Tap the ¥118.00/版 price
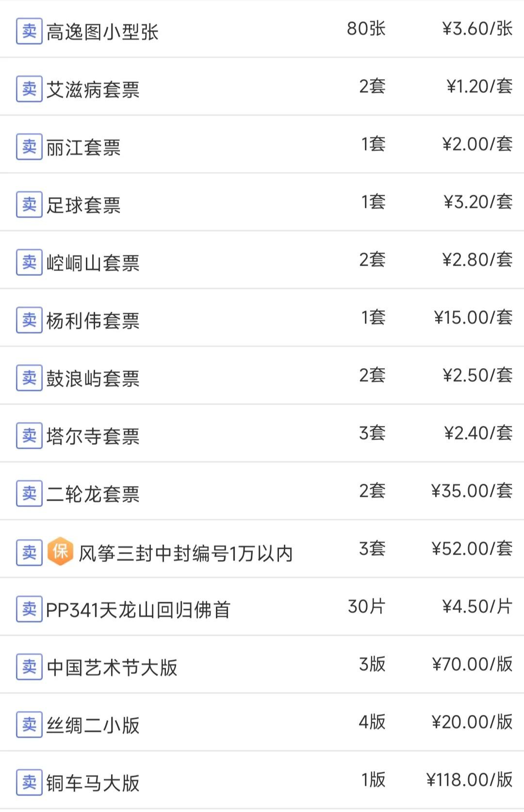 pyautogui.click(x=469, y=780)
